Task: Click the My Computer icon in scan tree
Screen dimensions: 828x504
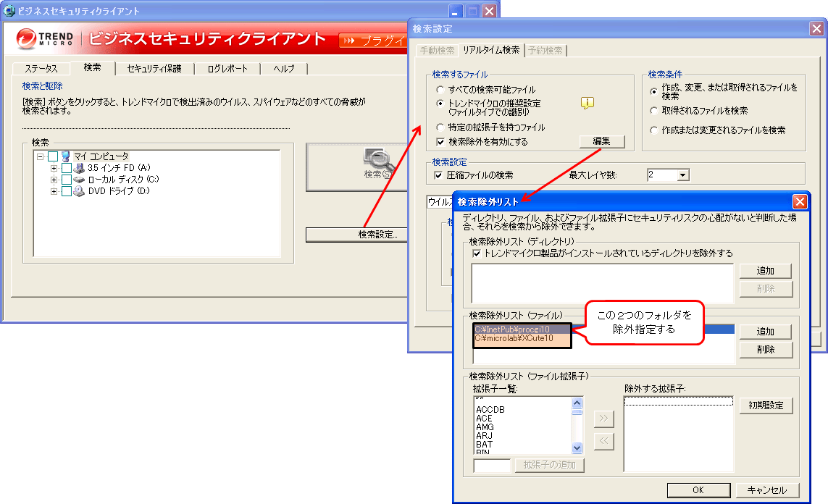Action: 66,156
